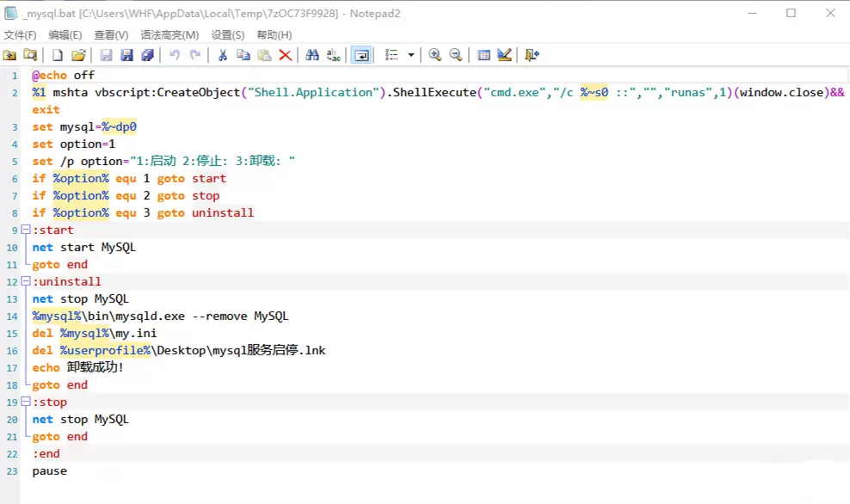Redo the last undone edit
This screenshot has width=850, height=504.
click(x=195, y=55)
